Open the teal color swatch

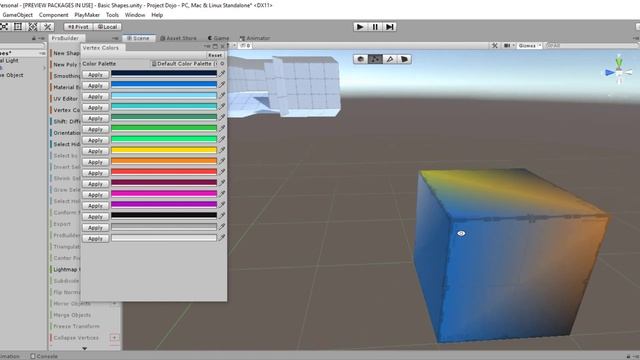164,107
